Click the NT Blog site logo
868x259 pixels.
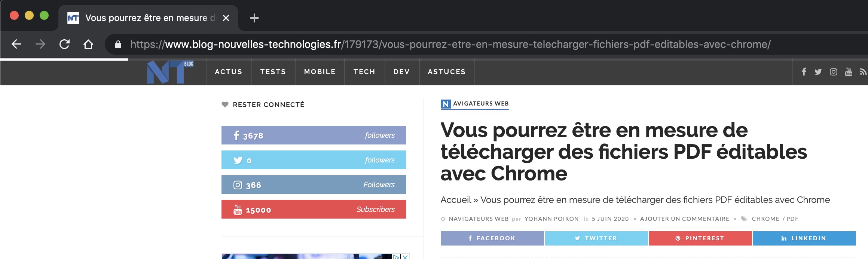170,72
